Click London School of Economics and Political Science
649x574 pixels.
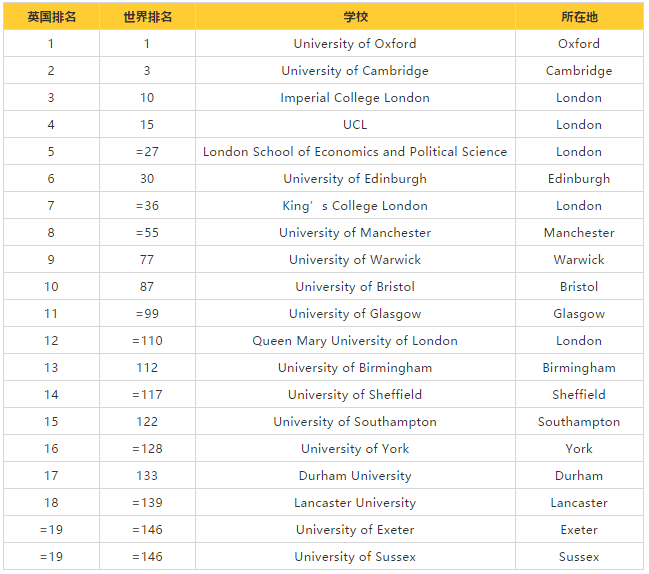click(355, 151)
